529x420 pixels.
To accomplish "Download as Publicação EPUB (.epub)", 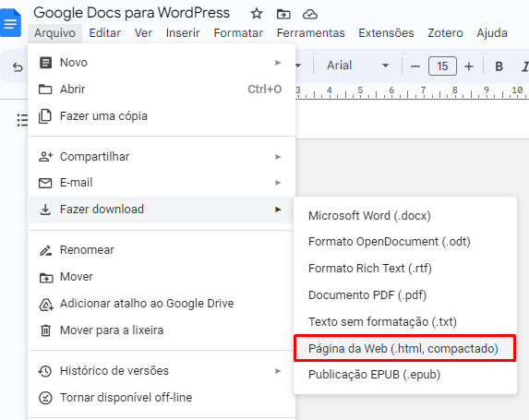I will coord(405,375).
